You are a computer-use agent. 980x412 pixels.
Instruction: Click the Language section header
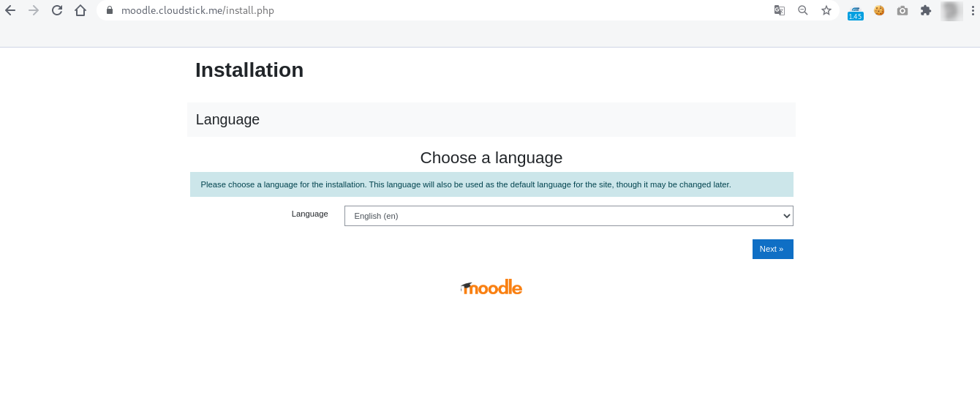(x=227, y=119)
